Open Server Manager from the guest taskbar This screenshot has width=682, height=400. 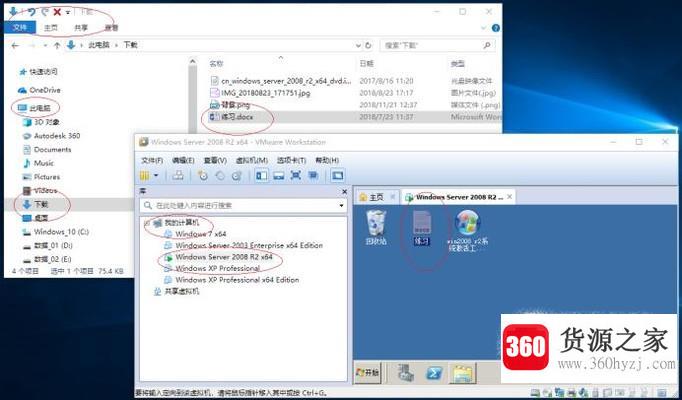pyautogui.click(x=406, y=373)
